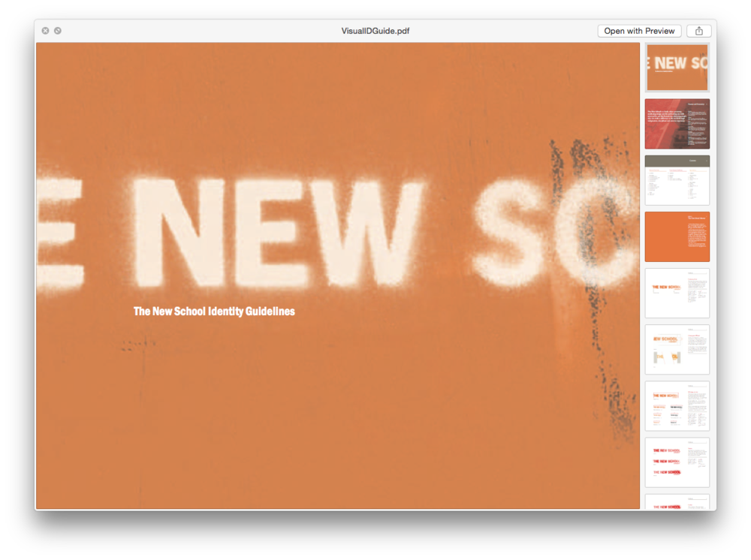Open the second thumbnail with red background
751x560 pixels.
click(677, 124)
